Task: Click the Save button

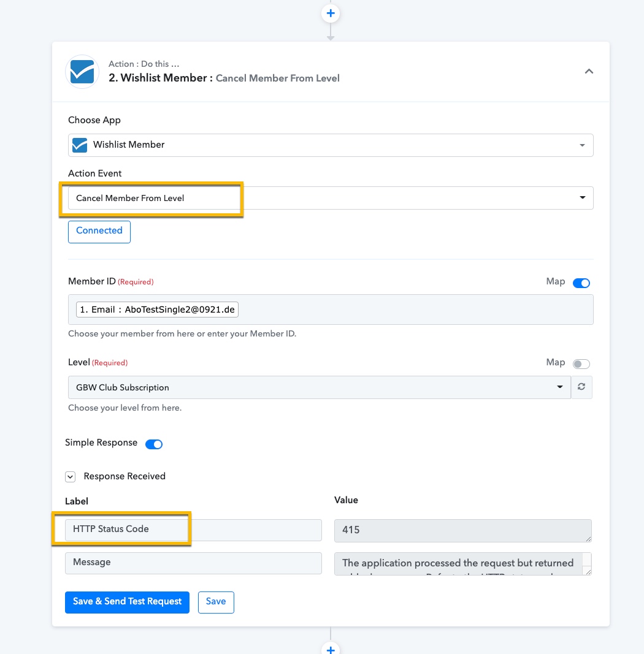Action: coord(216,603)
